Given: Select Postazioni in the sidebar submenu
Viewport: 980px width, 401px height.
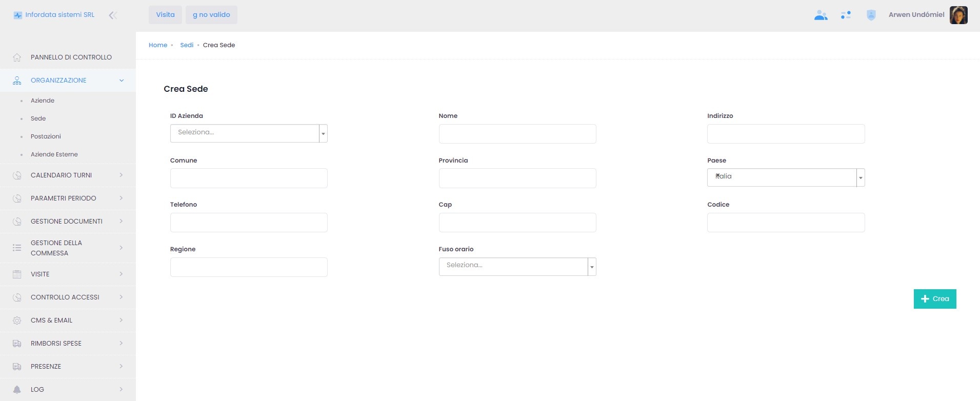Looking at the screenshot, I should [46, 136].
